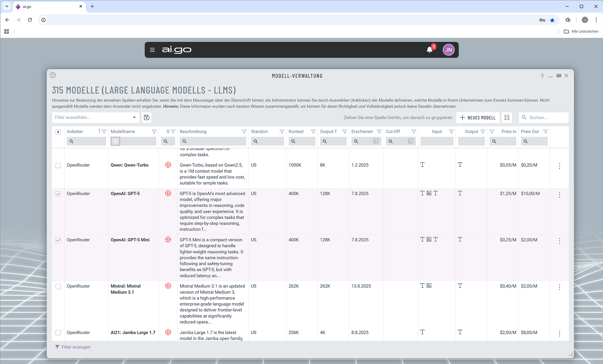Image resolution: width=603 pixels, height=364 pixels.
Task: Open row menu for Qwen-Turbo
Action: [559, 166]
